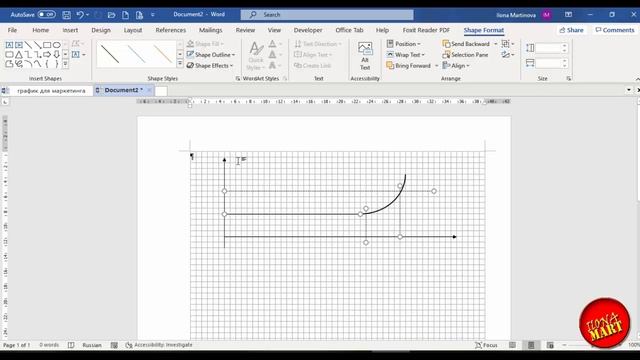
Task: Open the Group objects dropdown
Action: coord(508,44)
